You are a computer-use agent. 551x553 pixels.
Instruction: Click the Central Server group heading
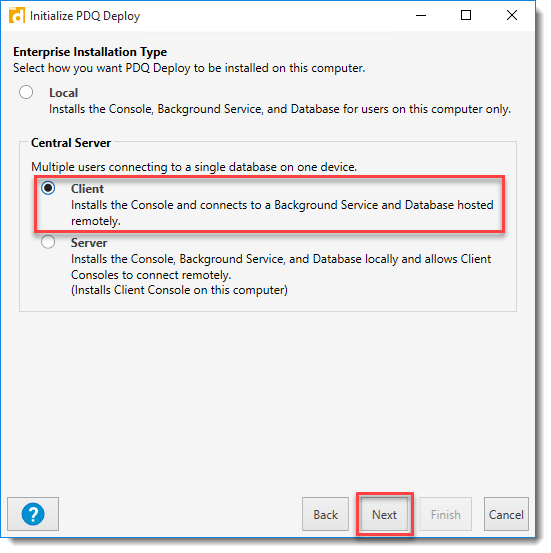pyautogui.click(x=71, y=143)
